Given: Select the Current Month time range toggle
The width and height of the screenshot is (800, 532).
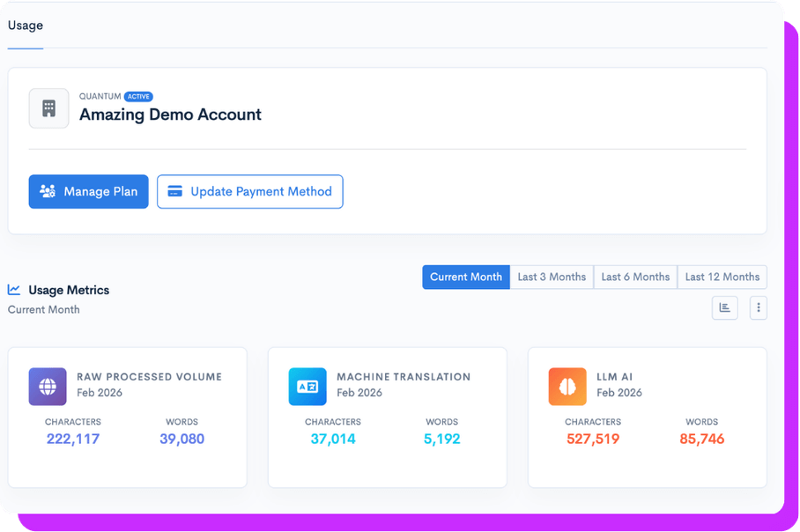Looking at the screenshot, I should (x=465, y=277).
